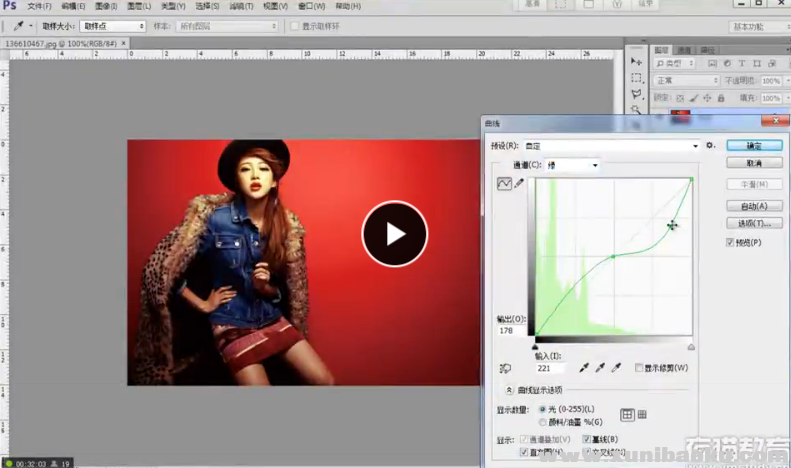Select the Rectangular Marquee tool
The height and width of the screenshot is (468, 791).
pyautogui.click(x=636, y=77)
